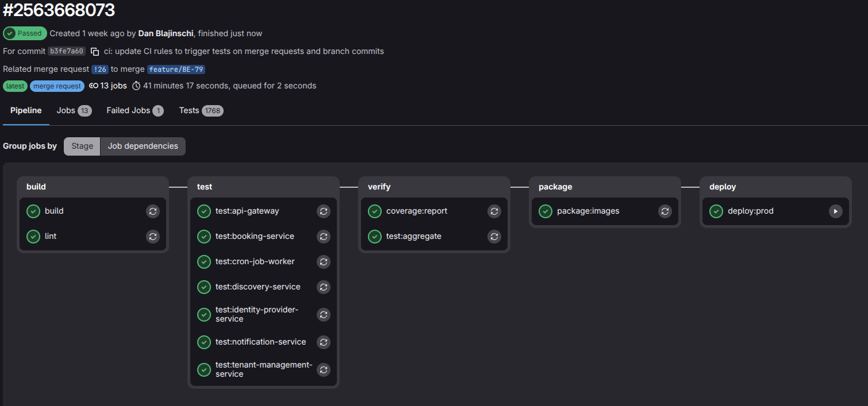Screen dimensions: 868x406
Task: Retry the test:identity-provider-service job
Action: (x=324, y=314)
